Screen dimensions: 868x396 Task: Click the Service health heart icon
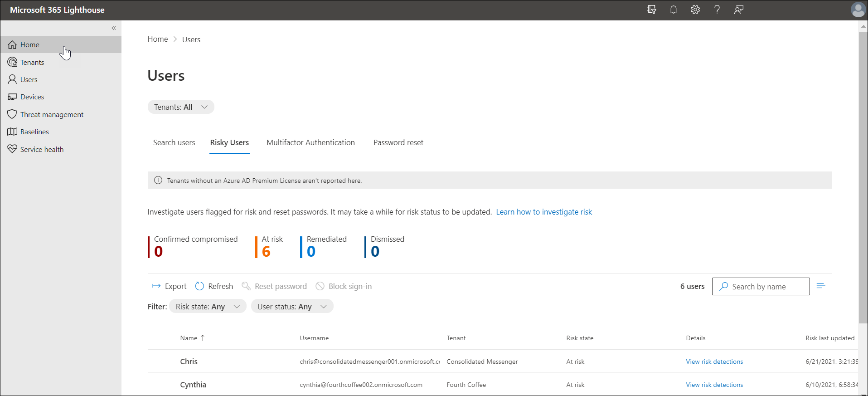click(x=12, y=149)
